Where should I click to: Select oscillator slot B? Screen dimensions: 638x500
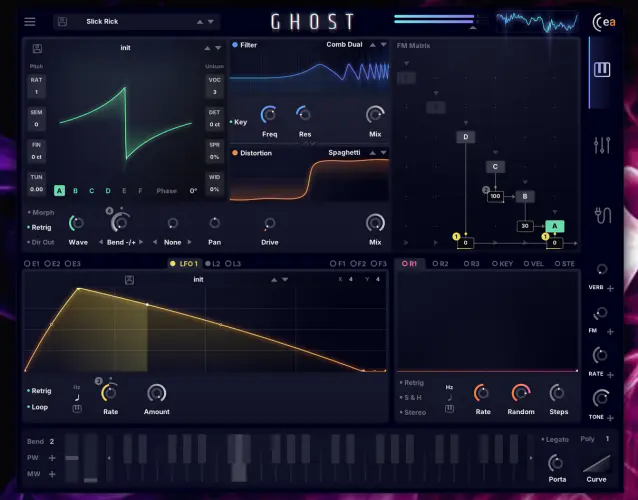75,191
